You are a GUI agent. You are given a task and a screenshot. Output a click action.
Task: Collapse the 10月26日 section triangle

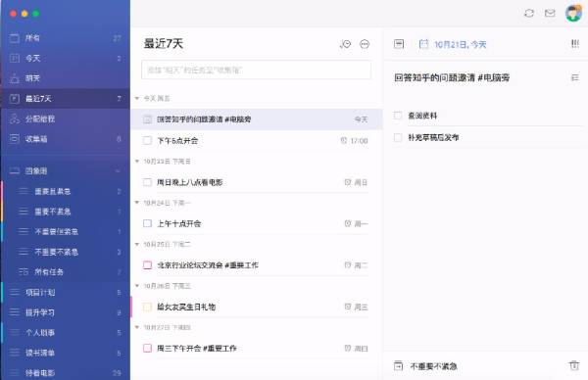pos(137,286)
